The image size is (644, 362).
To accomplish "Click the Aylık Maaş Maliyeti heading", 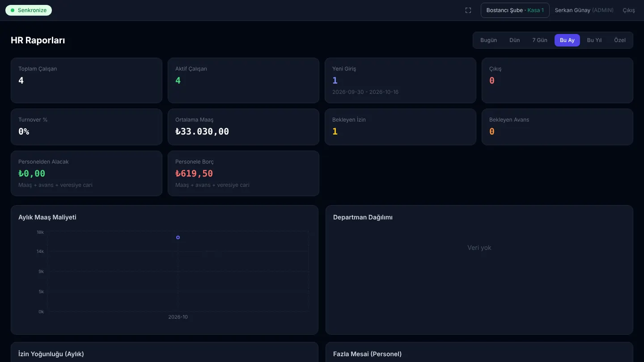I will click(47, 217).
